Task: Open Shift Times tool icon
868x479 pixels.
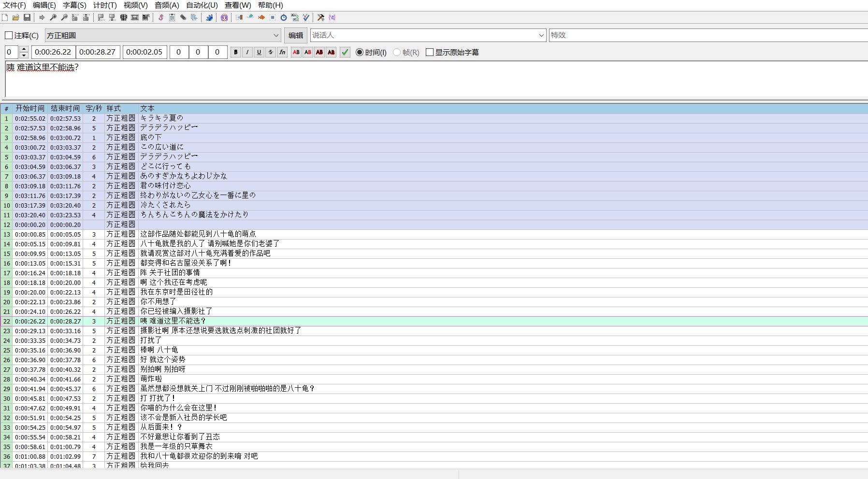Action: coord(239,17)
